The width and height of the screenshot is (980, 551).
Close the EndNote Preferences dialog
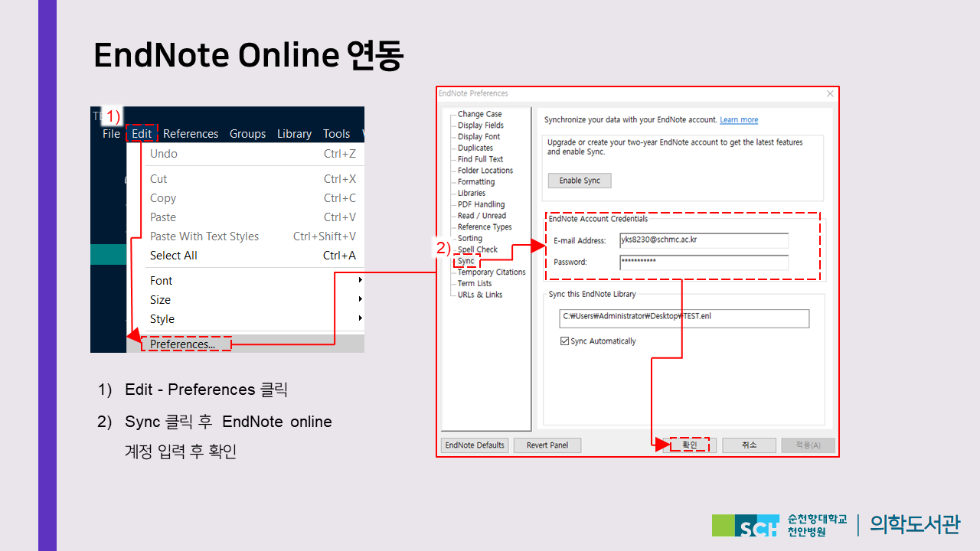click(x=830, y=93)
